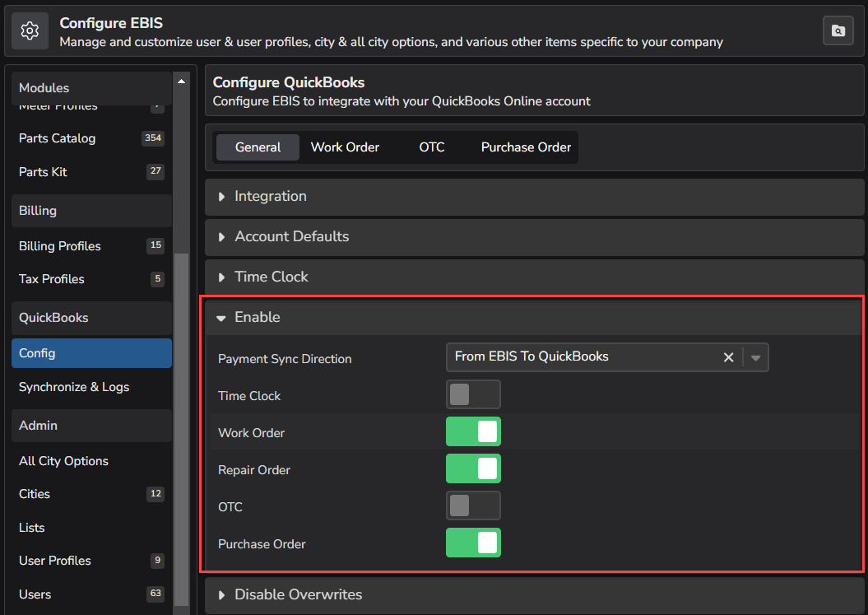Open the Payment Sync Direction dropdown

coord(755,357)
